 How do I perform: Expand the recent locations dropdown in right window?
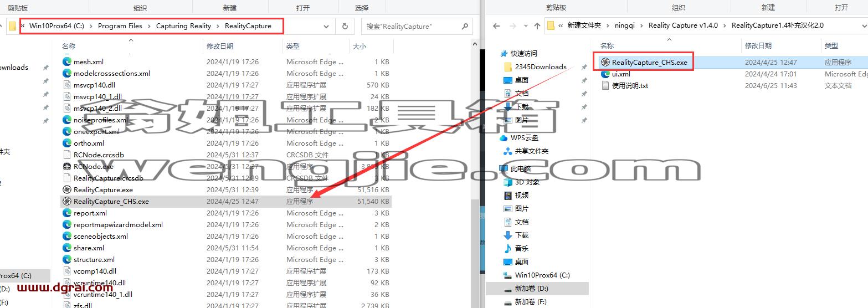[526, 26]
